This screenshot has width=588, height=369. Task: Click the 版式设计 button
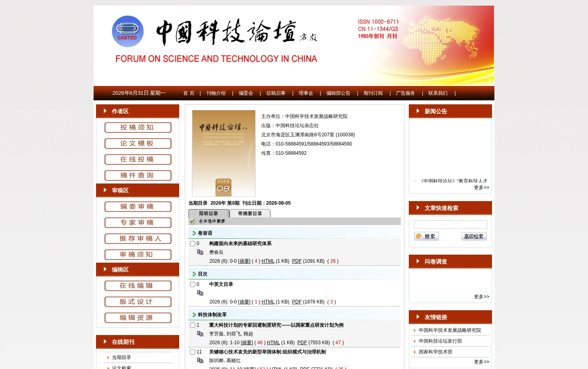coord(138,302)
